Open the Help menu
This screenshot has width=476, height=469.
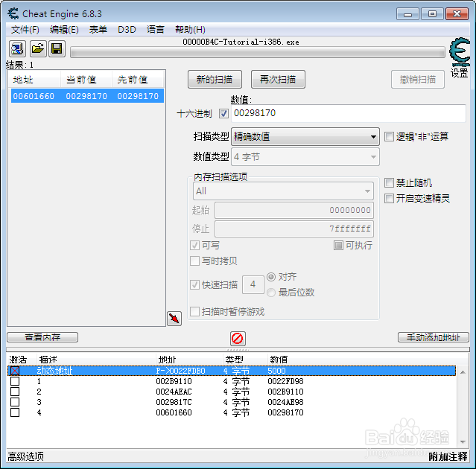click(191, 30)
